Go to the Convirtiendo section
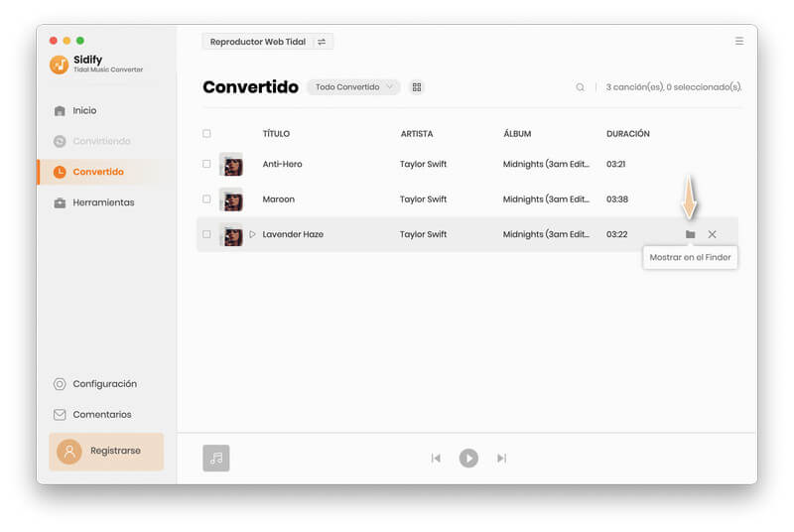The height and width of the screenshot is (532, 794). click(x=101, y=141)
